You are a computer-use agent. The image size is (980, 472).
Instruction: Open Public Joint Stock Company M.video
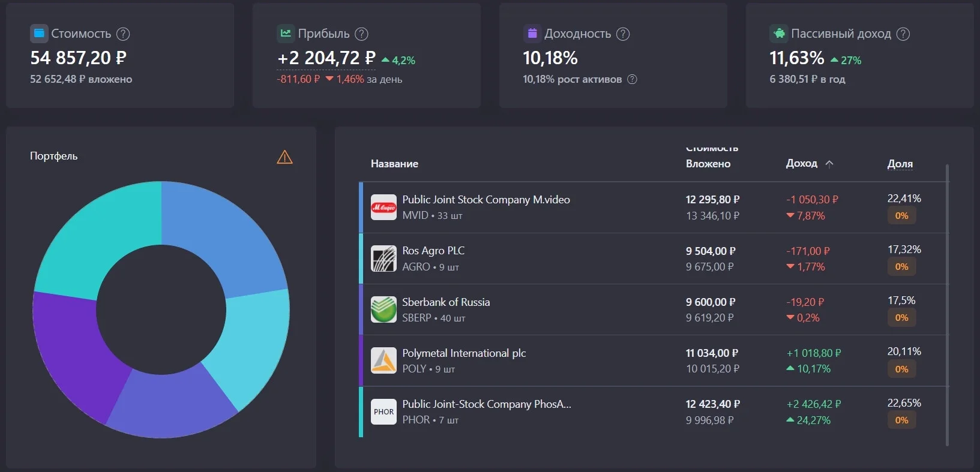(486, 200)
